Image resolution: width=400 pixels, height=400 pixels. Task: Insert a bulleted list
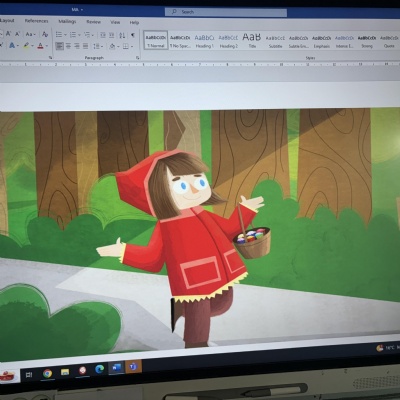(59, 34)
